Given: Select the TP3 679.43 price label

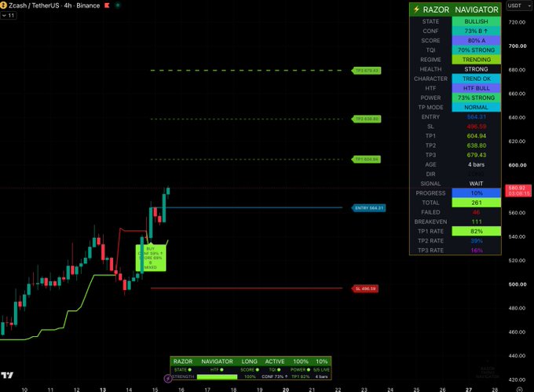Looking at the screenshot, I should (367, 71).
